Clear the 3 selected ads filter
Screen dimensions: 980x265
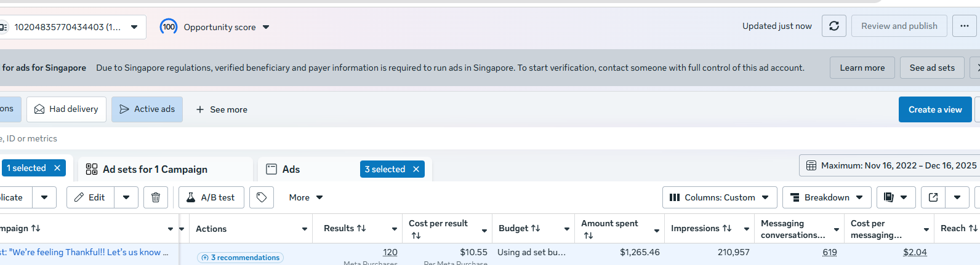416,169
